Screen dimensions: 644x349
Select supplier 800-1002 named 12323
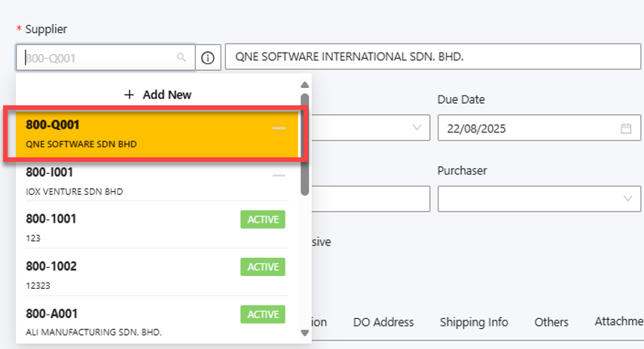[x=157, y=275]
